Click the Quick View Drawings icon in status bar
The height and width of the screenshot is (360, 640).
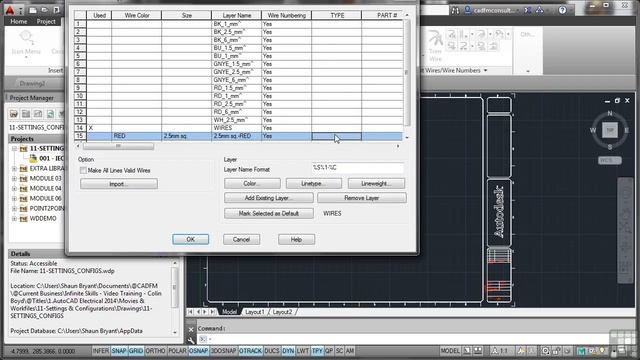[x=478, y=351]
